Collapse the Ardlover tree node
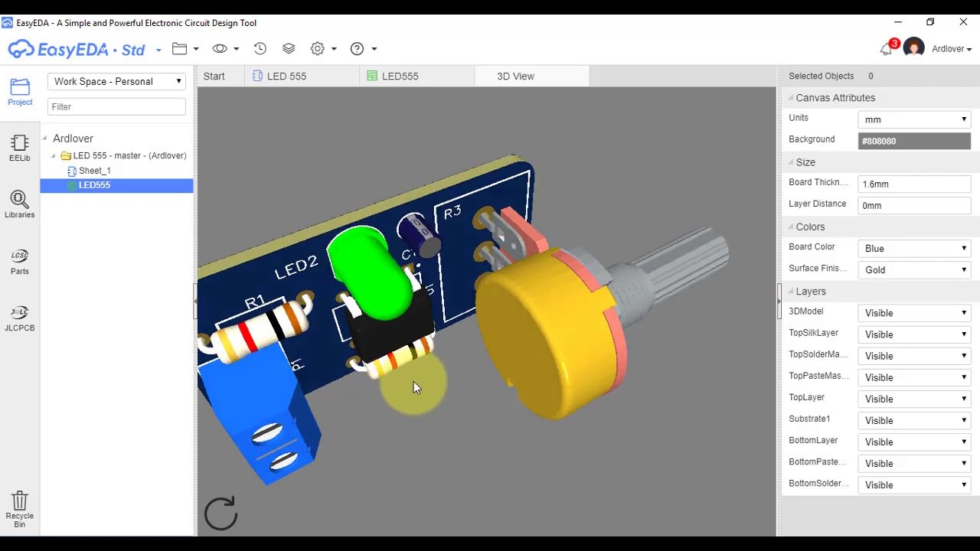 45,139
